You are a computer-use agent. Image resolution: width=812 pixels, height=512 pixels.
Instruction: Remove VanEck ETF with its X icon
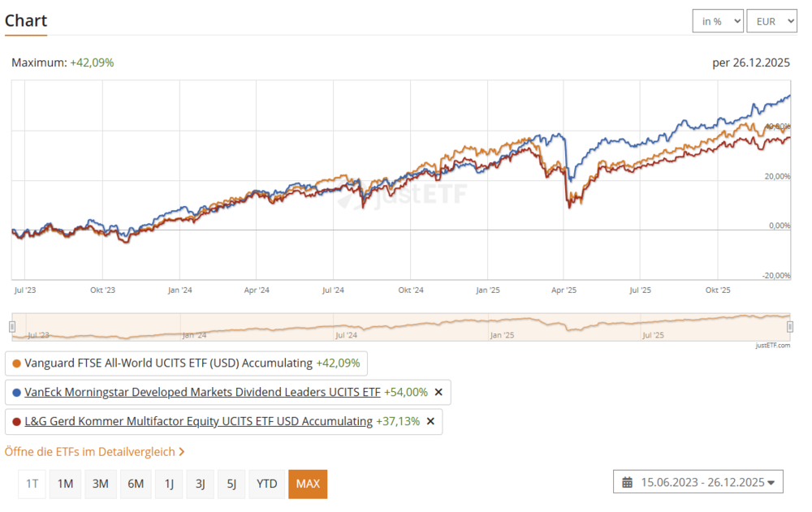(438, 393)
